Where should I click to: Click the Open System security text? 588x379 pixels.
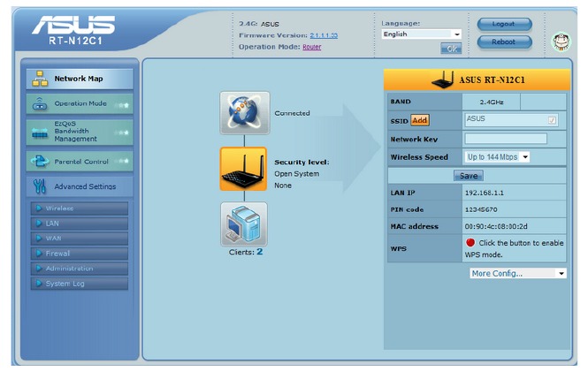click(296, 174)
